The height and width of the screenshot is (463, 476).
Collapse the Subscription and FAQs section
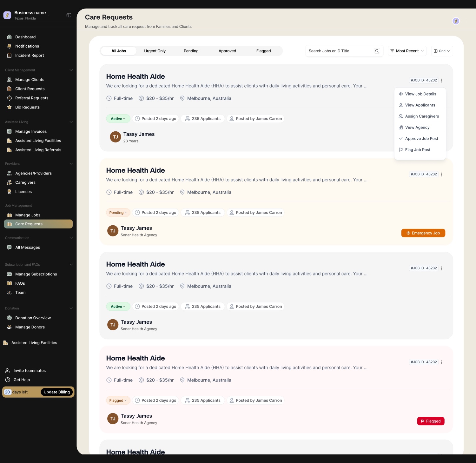tap(71, 265)
